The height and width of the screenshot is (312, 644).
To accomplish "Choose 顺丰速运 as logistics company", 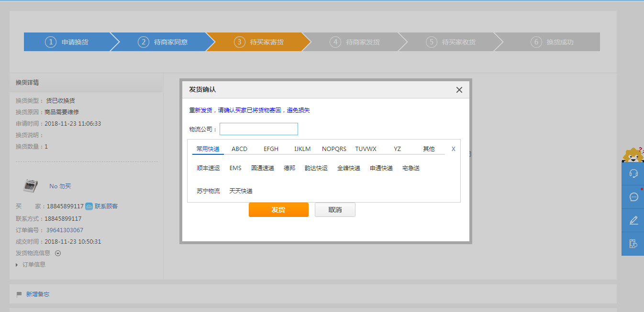I will (208, 168).
